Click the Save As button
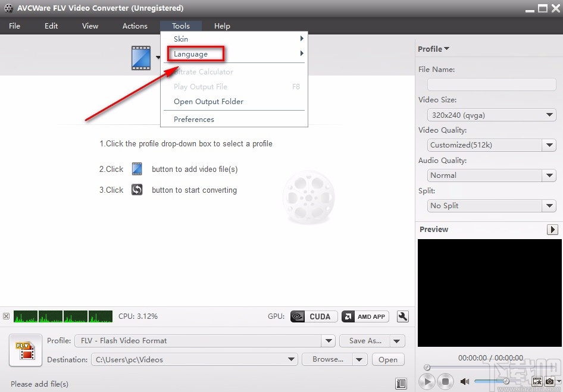Screen dimensions: 563x392 [x=365, y=341]
